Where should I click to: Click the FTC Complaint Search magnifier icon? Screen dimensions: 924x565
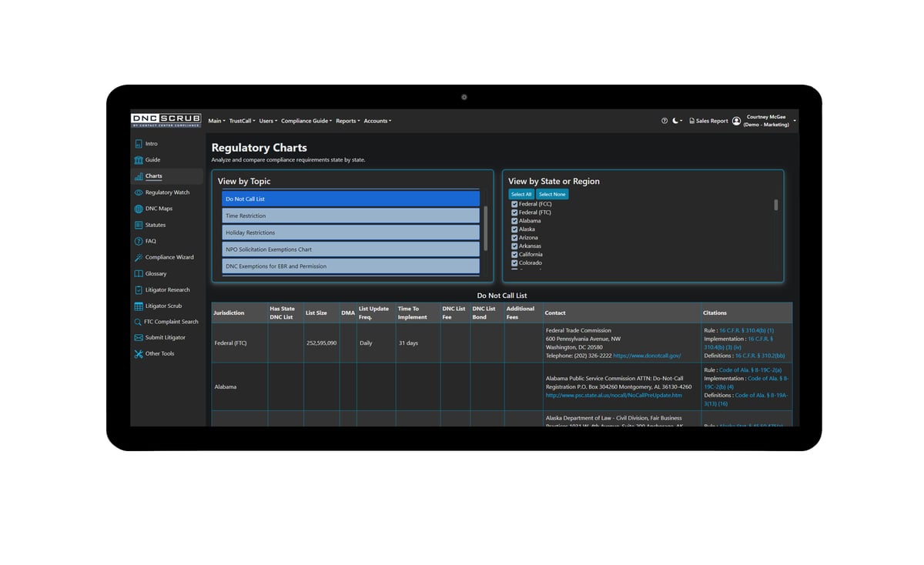coord(138,323)
